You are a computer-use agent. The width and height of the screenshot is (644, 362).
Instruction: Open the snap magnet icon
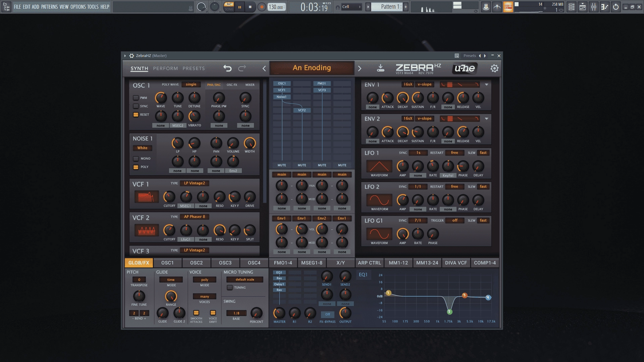click(x=337, y=7)
